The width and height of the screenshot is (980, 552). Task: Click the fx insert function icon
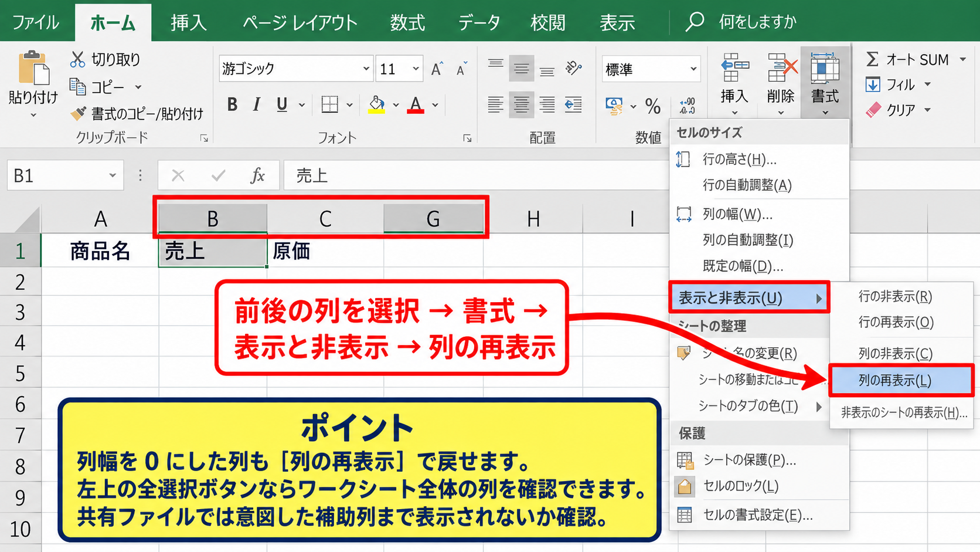[x=258, y=175]
